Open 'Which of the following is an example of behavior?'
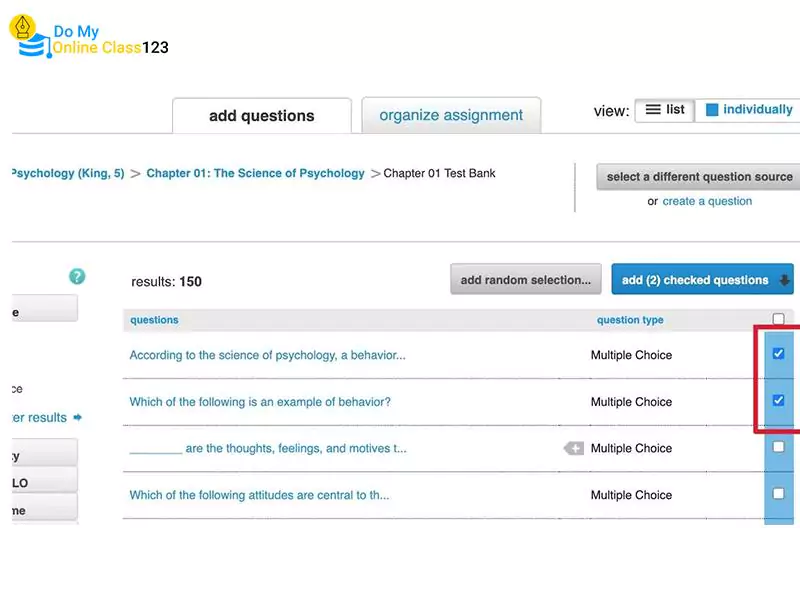The image size is (800, 600). pyautogui.click(x=260, y=402)
